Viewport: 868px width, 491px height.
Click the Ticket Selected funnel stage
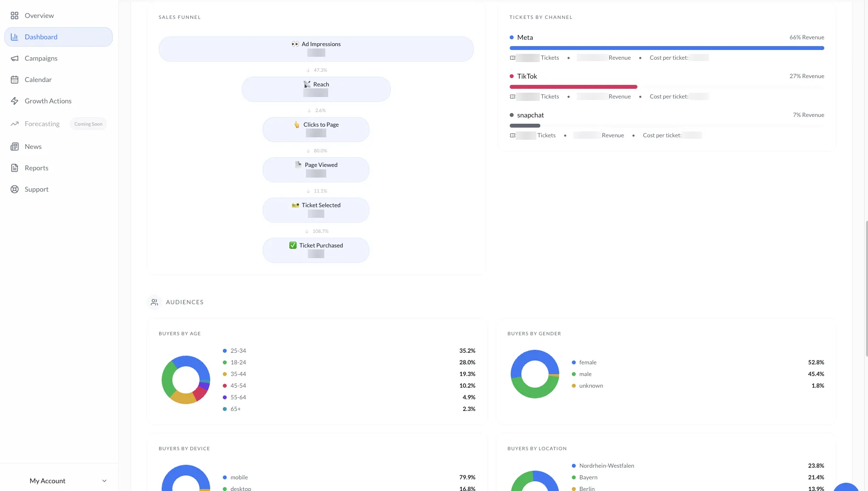[316, 210]
